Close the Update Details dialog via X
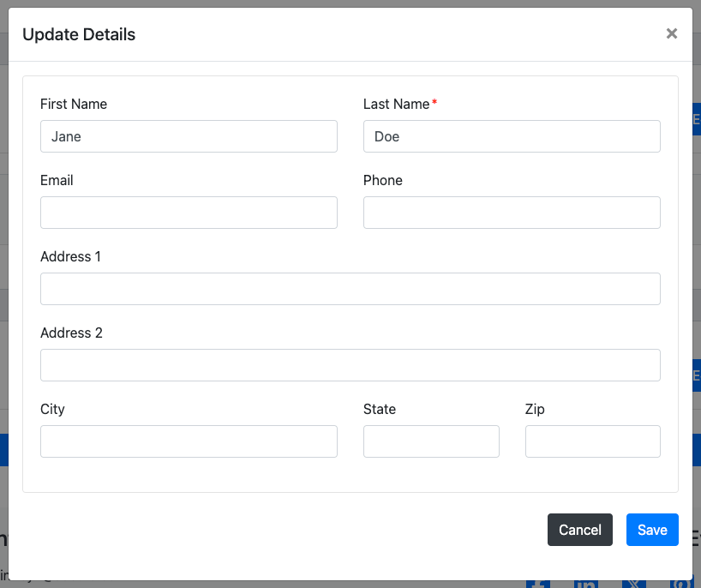Screen dimensions: 701x588 (x=671, y=33)
